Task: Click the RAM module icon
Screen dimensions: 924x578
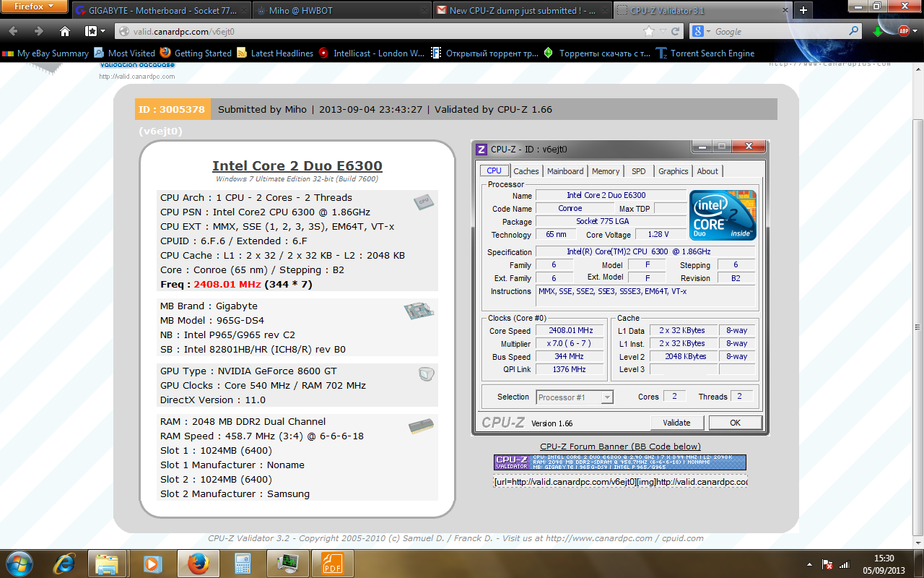Action: point(421,426)
